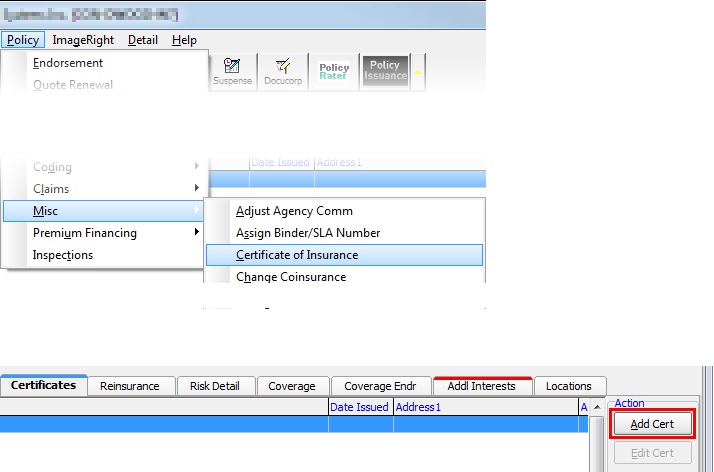Expand the toolbar overflow arrow
714x472 pixels.
(419, 72)
